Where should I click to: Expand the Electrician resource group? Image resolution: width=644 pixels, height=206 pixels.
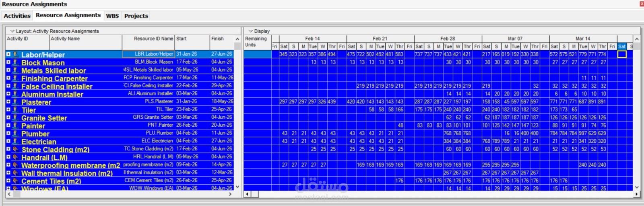[8, 141]
